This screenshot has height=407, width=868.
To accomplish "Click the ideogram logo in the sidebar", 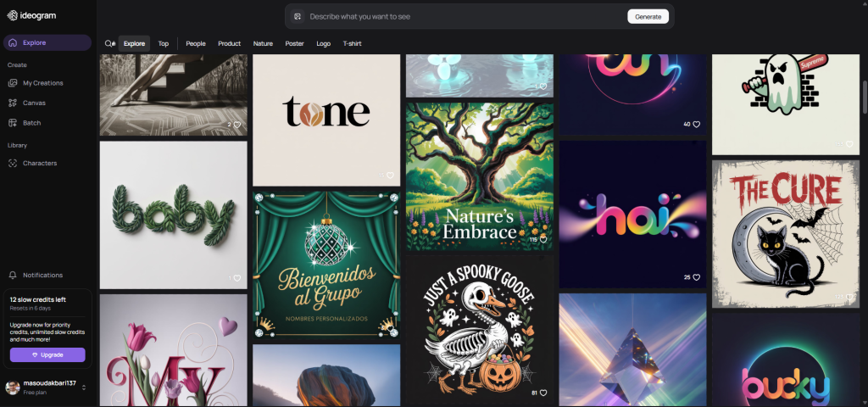I will coord(29,15).
